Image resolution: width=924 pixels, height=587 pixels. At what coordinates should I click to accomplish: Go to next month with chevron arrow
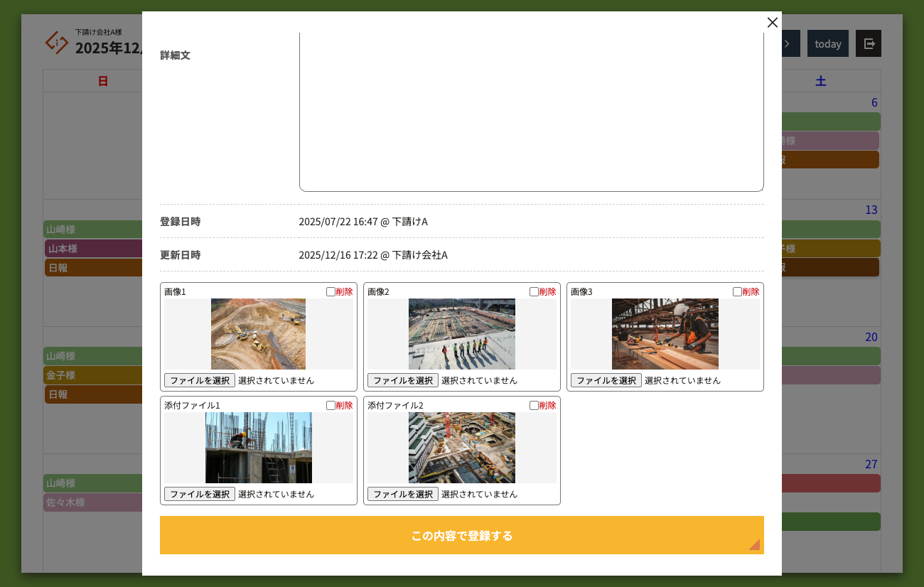tap(789, 43)
